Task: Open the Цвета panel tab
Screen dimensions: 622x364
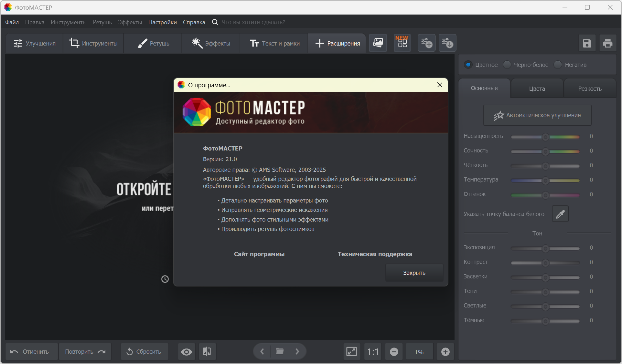Action: 537,88
